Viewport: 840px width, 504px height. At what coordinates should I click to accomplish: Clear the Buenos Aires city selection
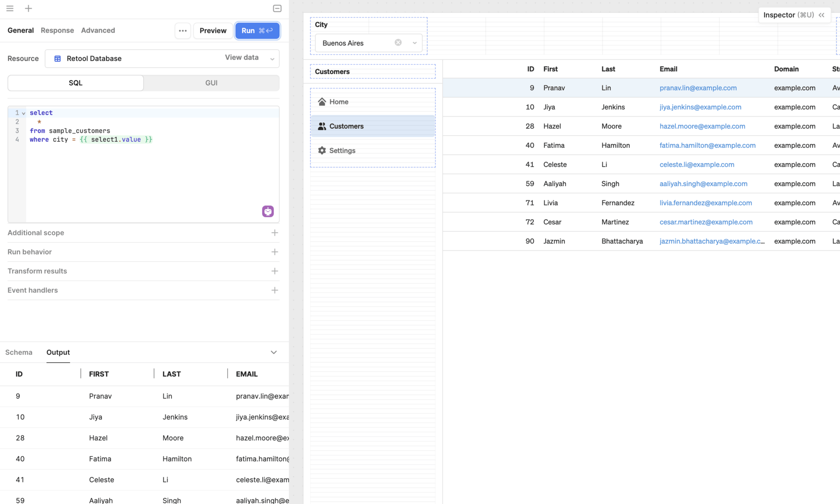(398, 42)
